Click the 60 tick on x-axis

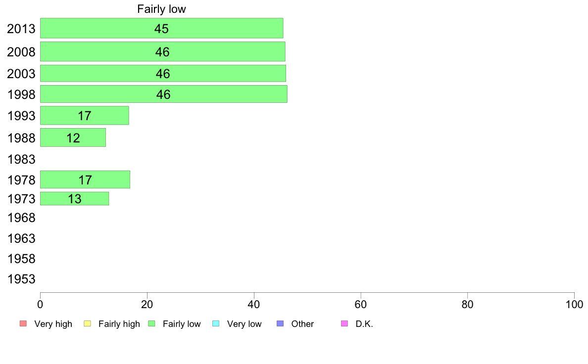coord(360,304)
